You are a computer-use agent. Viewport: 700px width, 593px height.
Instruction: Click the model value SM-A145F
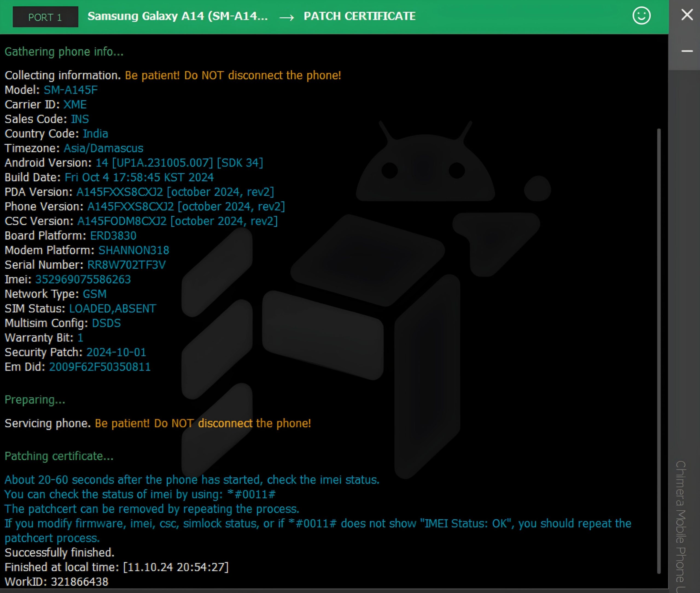click(71, 90)
